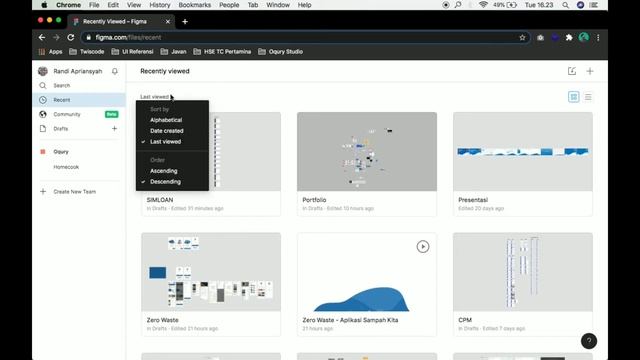This screenshot has width=640, height=360.
Task: Open Homecook project in sidebar
Action: pos(66,167)
